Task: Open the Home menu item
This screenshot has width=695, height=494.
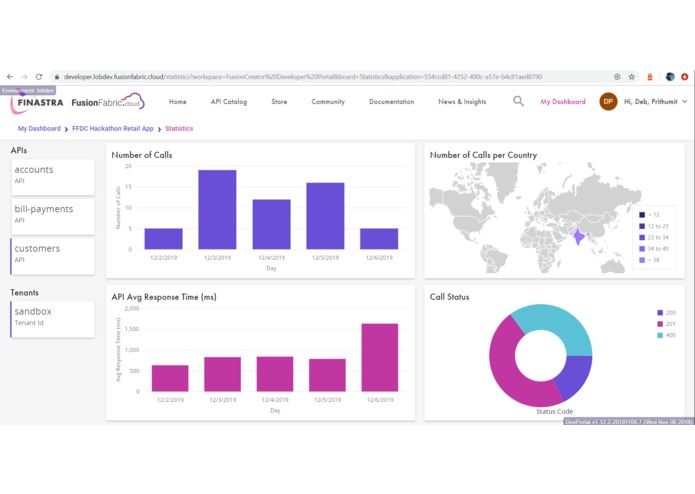Action: click(x=177, y=101)
